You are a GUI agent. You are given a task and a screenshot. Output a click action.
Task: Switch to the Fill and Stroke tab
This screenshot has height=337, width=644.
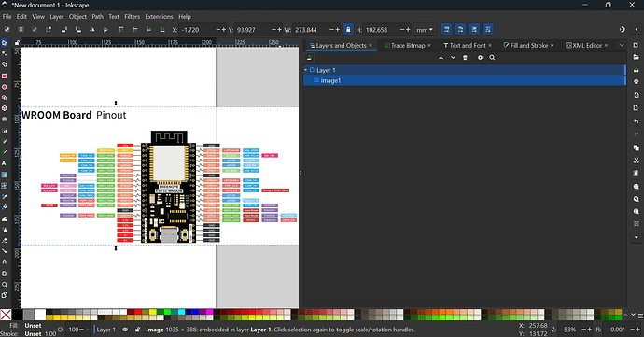click(x=529, y=45)
